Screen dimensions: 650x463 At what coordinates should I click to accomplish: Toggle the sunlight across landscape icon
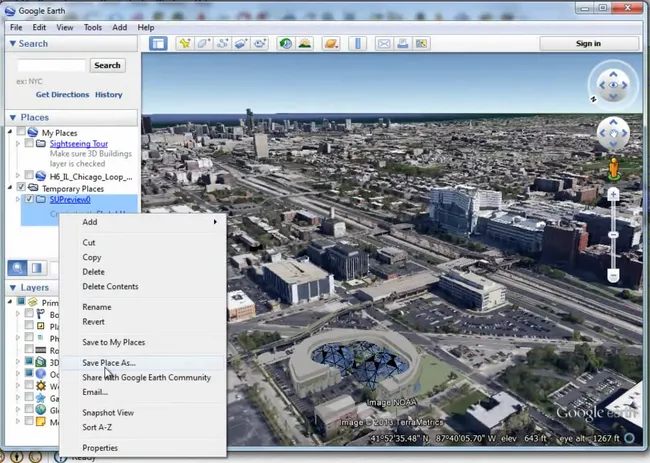click(305, 44)
